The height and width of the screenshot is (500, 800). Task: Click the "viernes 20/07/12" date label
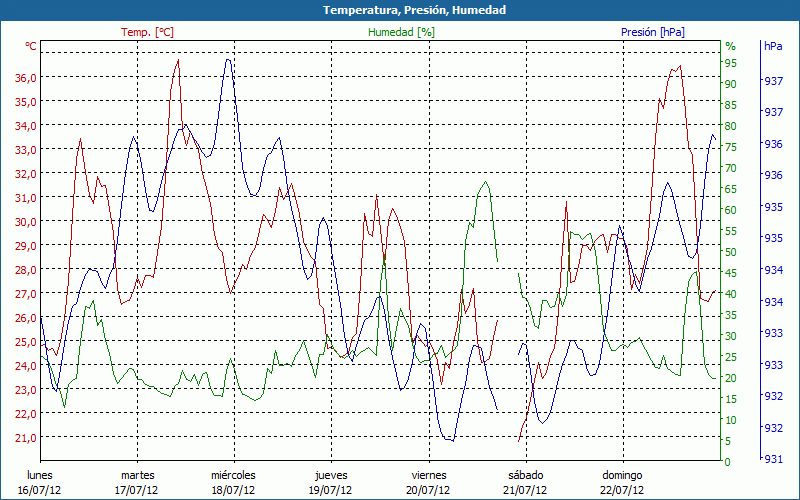point(429,483)
